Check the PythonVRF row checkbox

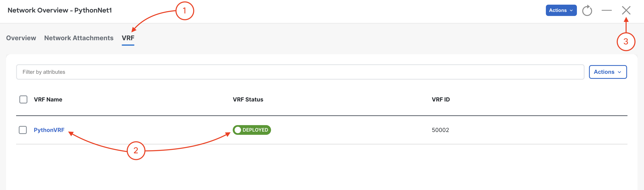pos(23,130)
